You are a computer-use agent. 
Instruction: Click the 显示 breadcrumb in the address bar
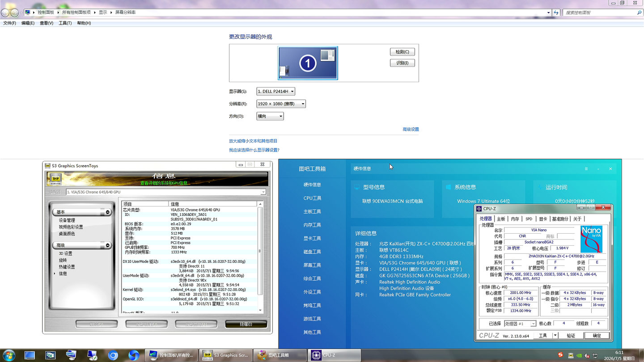click(103, 13)
